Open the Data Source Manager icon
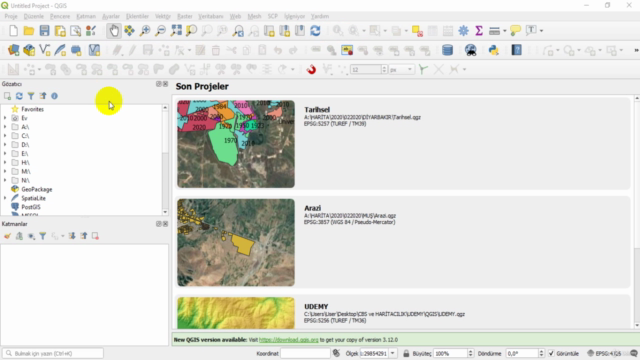This screenshot has height=360, width=640. [x=13, y=50]
